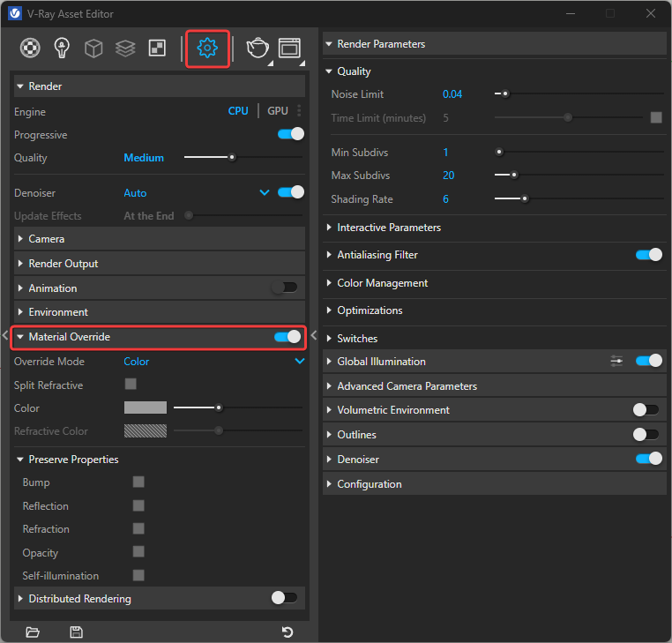This screenshot has height=643, width=672.
Task: Click the save settings disk icon
Action: coord(76,632)
